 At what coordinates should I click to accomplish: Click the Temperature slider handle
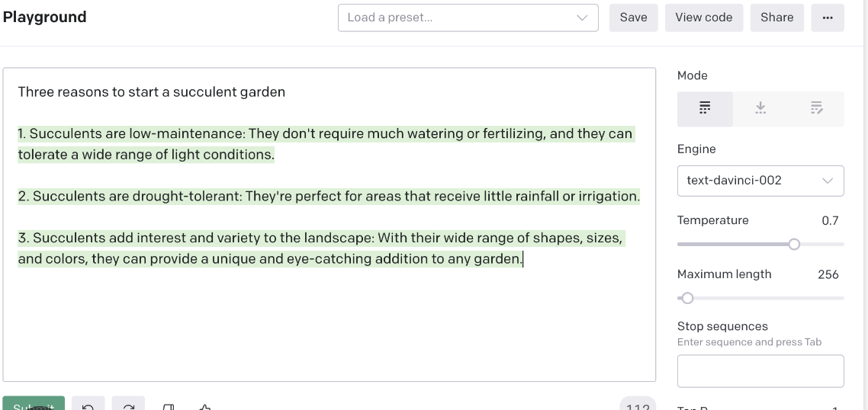pos(794,244)
